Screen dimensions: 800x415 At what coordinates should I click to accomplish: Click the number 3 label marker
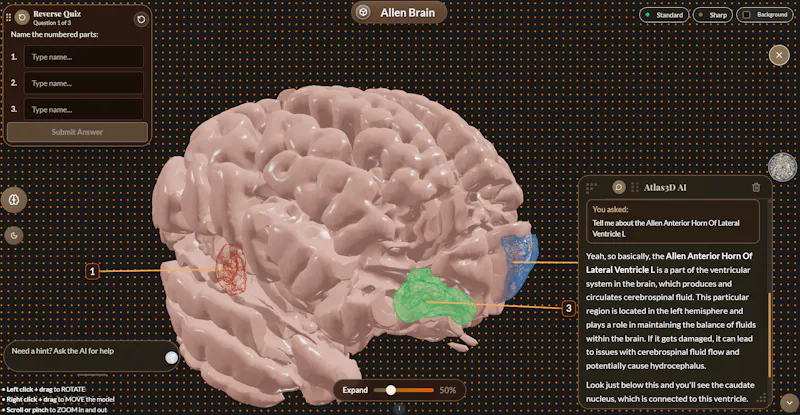coord(569,308)
